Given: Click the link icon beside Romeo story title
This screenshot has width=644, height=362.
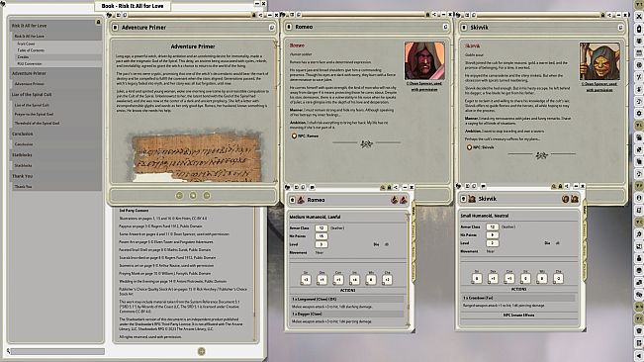Looking at the screenshot, I should pos(289,27).
